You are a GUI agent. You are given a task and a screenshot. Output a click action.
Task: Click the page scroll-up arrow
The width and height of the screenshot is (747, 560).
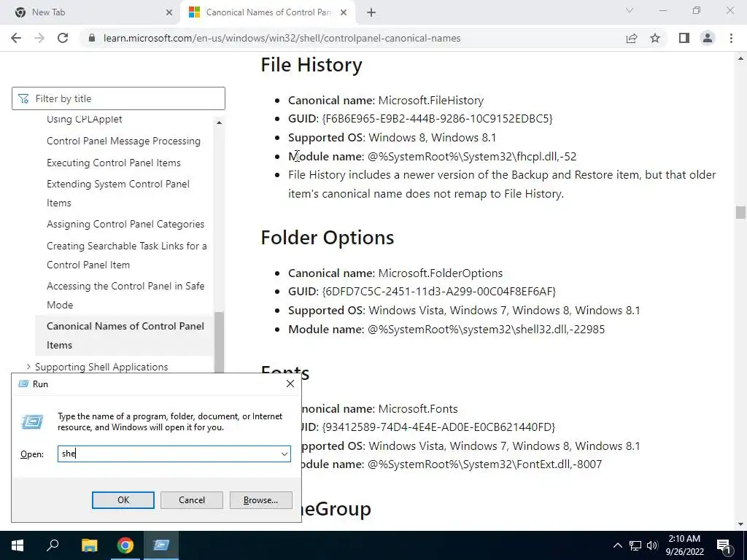(740, 58)
